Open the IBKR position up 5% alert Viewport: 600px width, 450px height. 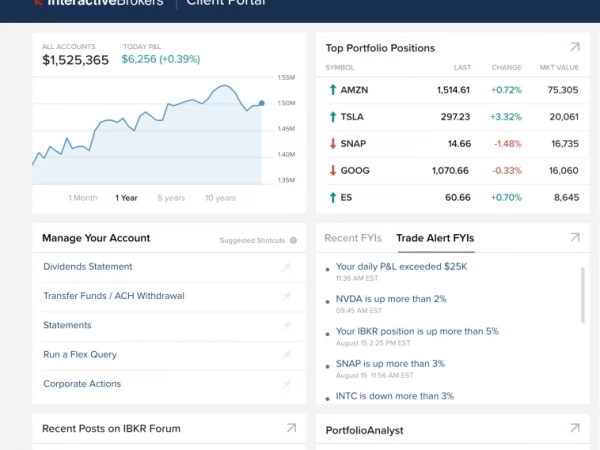(417, 331)
